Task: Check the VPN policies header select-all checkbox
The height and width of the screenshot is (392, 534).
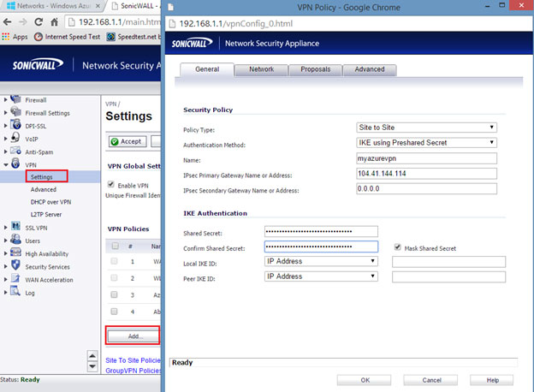Action: [x=116, y=246]
